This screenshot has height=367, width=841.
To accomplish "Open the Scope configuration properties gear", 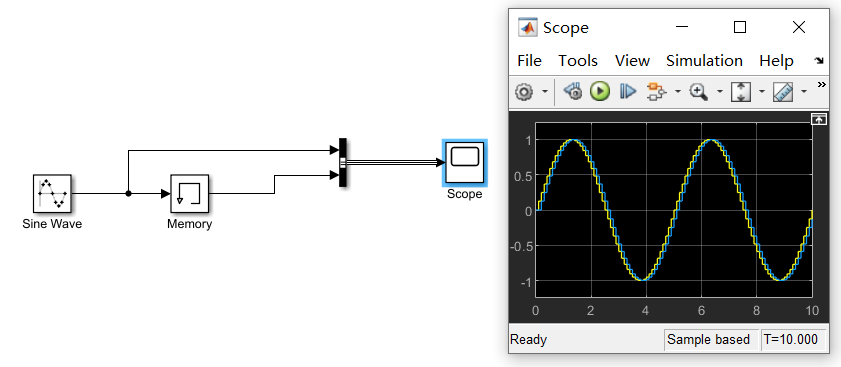I will click(x=524, y=92).
